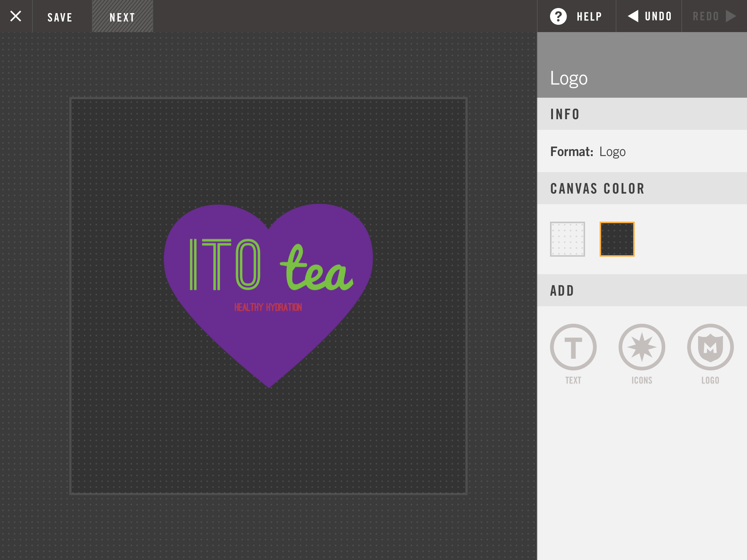The height and width of the screenshot is (560, 747).
Task: Add a TEXT element
Action: [573, 347]
